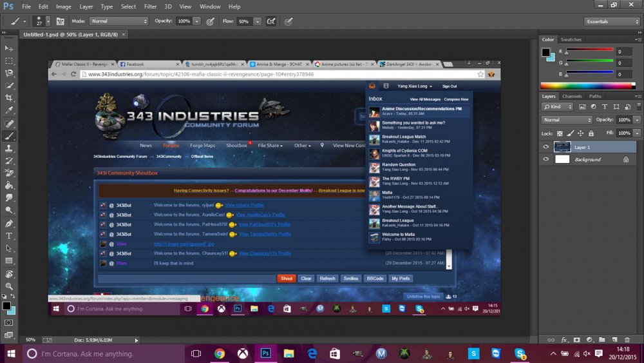This screenshot has height=363, width=644.
Task: Expand the Essentials workspace dropdown
Action: (x=612, y=21)
